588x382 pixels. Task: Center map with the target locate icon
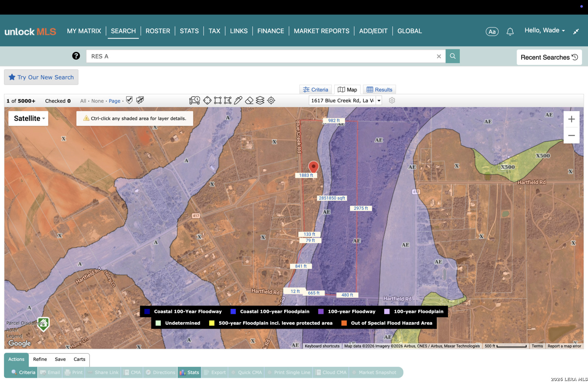click(271, 100)
